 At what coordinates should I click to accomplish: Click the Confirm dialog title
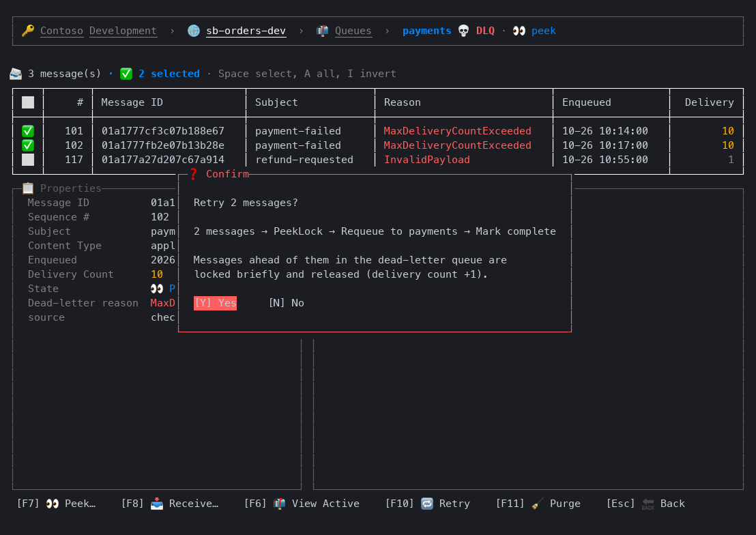click(228, 174)
